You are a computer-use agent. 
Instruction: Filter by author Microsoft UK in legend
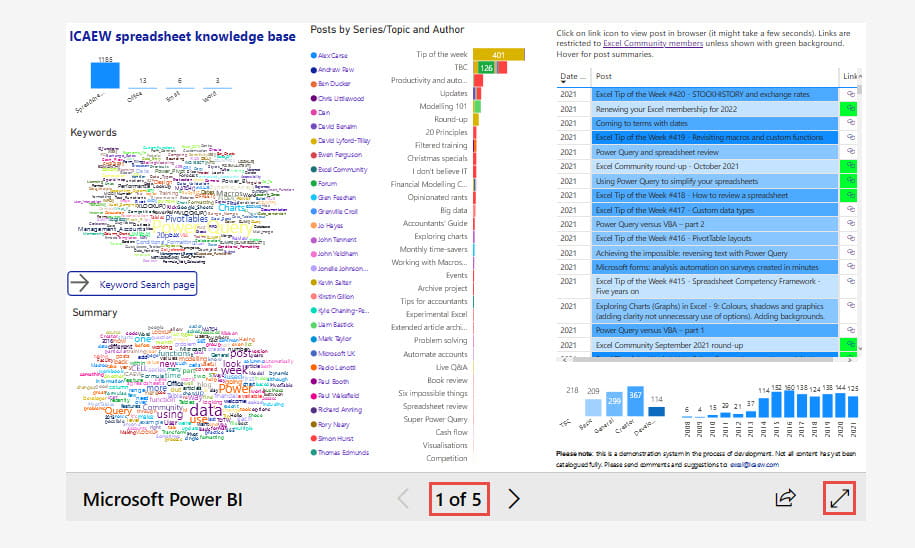click(337, 353)
